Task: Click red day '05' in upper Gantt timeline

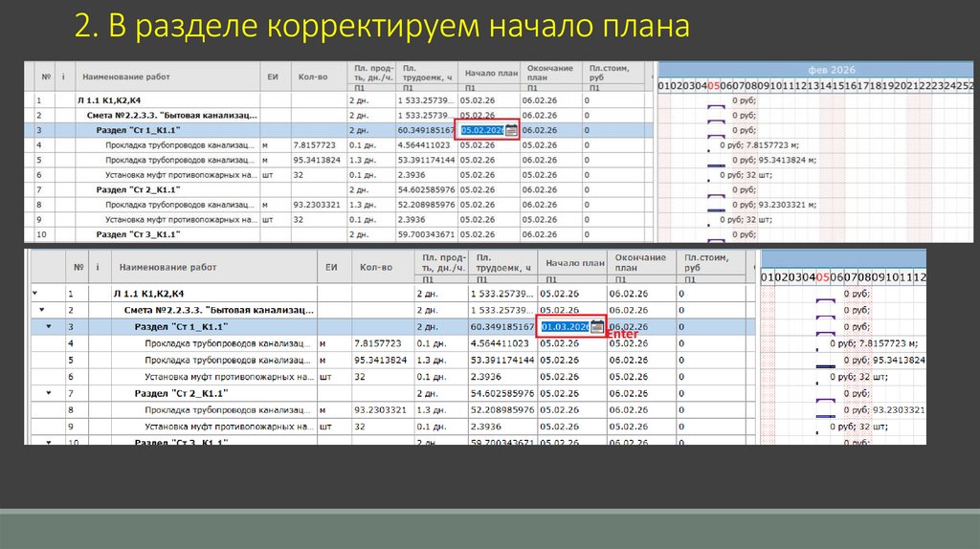Action: click(x=713, y=85)
